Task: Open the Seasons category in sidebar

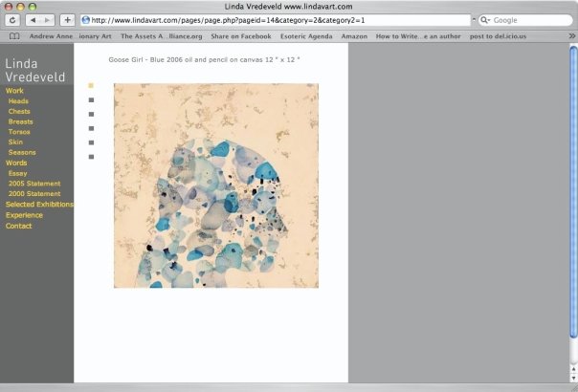Action: point(23,152)
